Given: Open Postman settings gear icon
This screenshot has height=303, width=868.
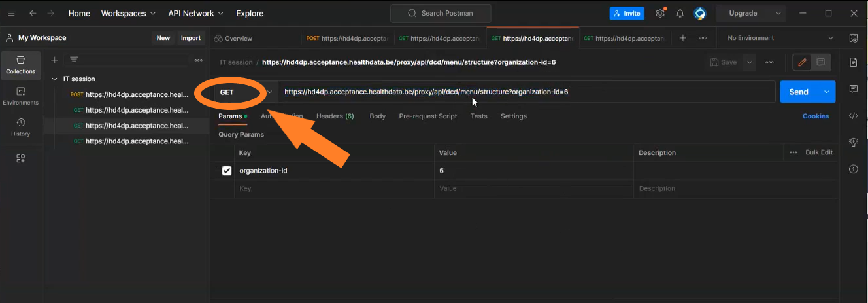Looking at the screenshot, I should pos(660,13).
